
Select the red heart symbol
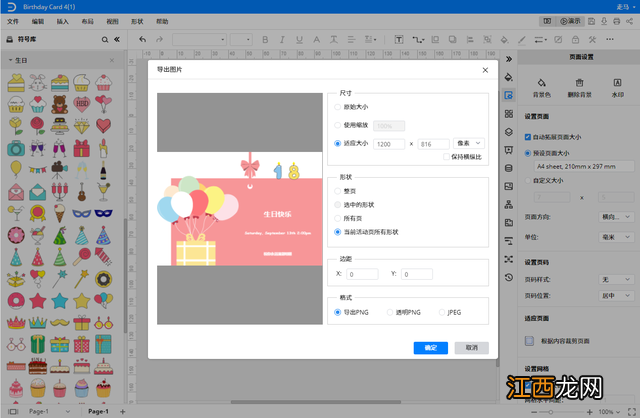103,126
